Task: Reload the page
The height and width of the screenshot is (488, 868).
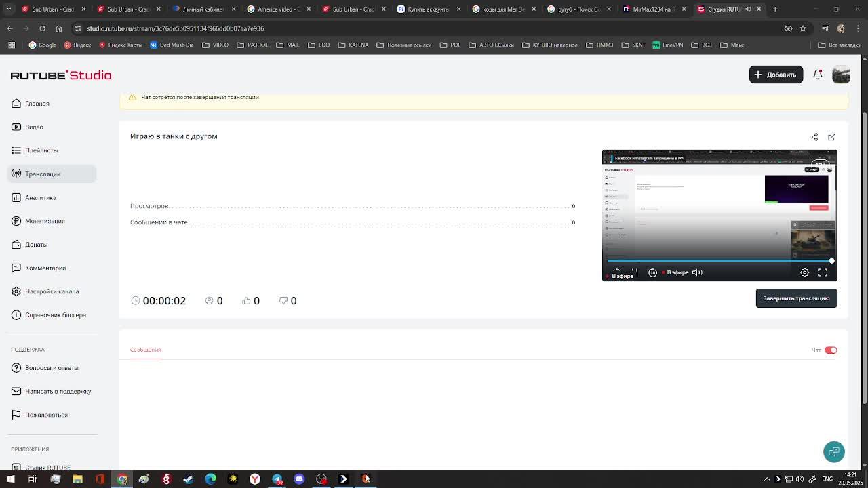Action: [42, 28]
